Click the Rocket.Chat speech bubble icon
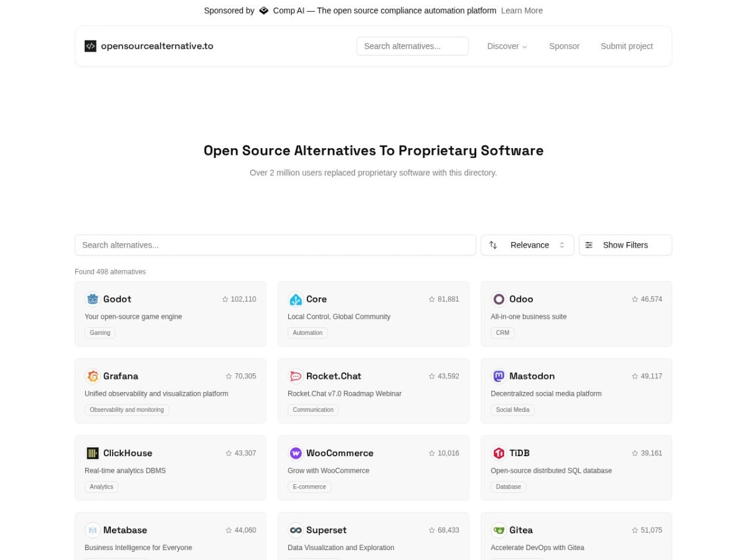 coord(295,376)
